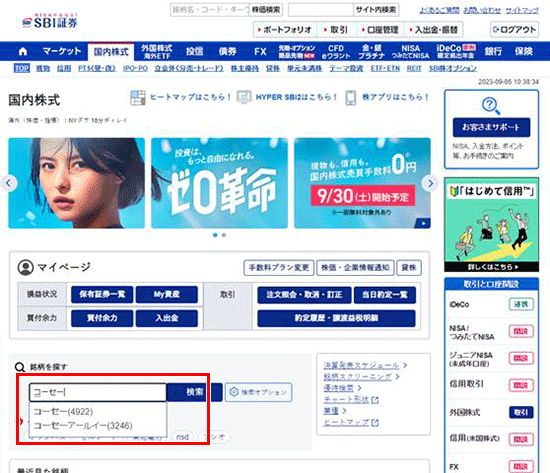The image size is (550, 473).
Task: Click the 買付余力 blue button
Action: pos(102,318)
